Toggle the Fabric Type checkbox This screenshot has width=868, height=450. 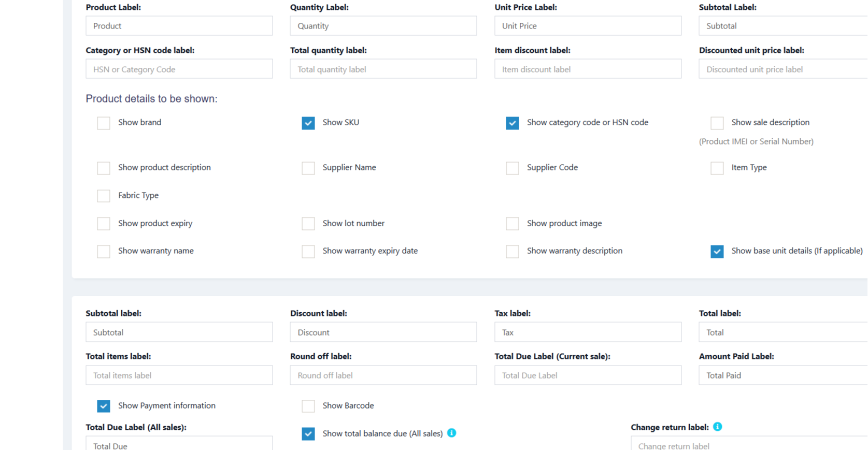(x=104, y=196)
